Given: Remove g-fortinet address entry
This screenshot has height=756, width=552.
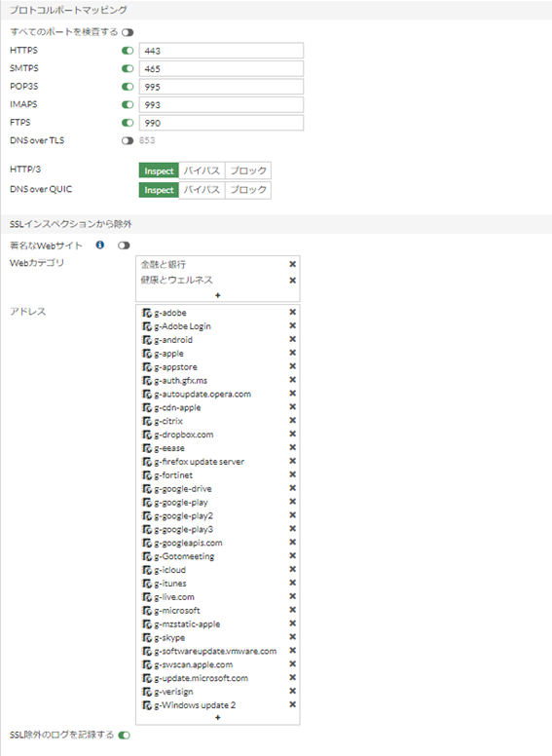Looking at the screenshot, I should 292,474.
